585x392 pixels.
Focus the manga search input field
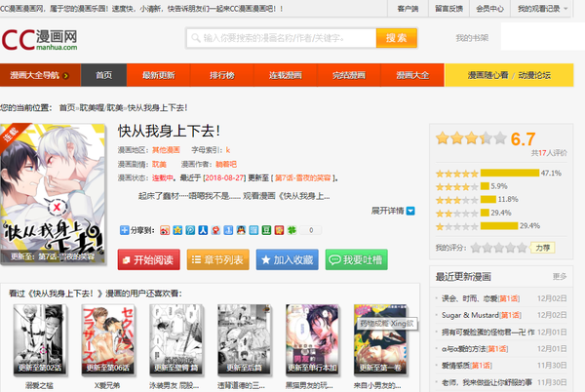(282, 38)
